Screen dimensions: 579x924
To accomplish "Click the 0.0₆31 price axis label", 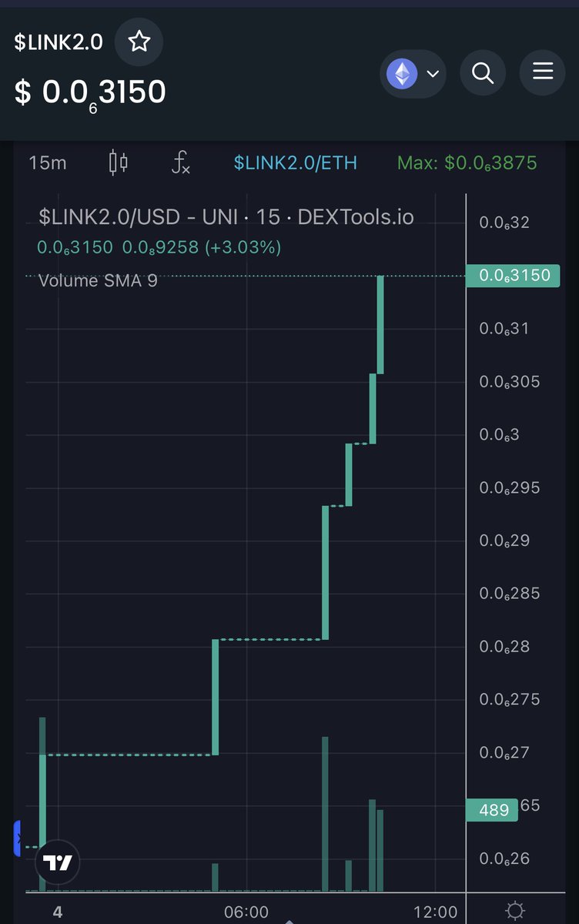I will [504, 329].
